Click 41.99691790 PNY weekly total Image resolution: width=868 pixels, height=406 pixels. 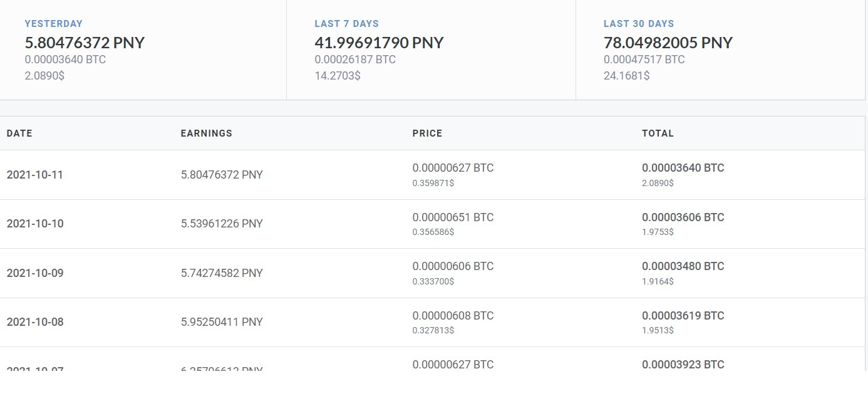coord(379,43)
